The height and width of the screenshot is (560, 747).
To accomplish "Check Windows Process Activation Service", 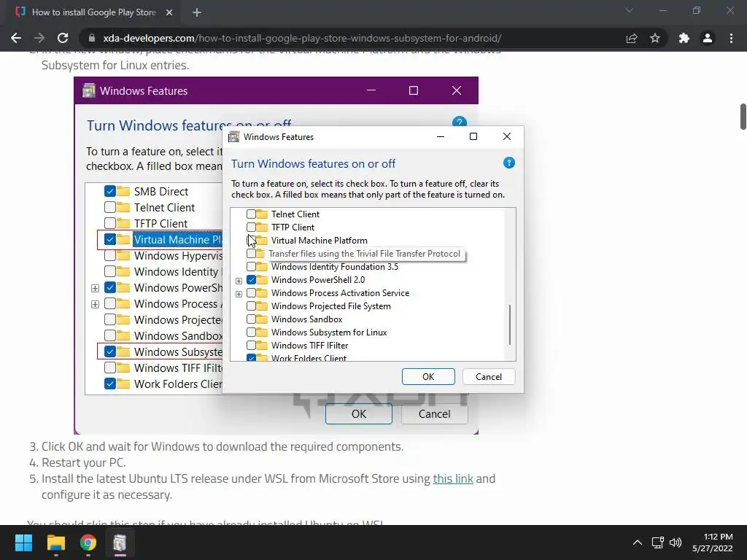I will (x=251, y=293).
